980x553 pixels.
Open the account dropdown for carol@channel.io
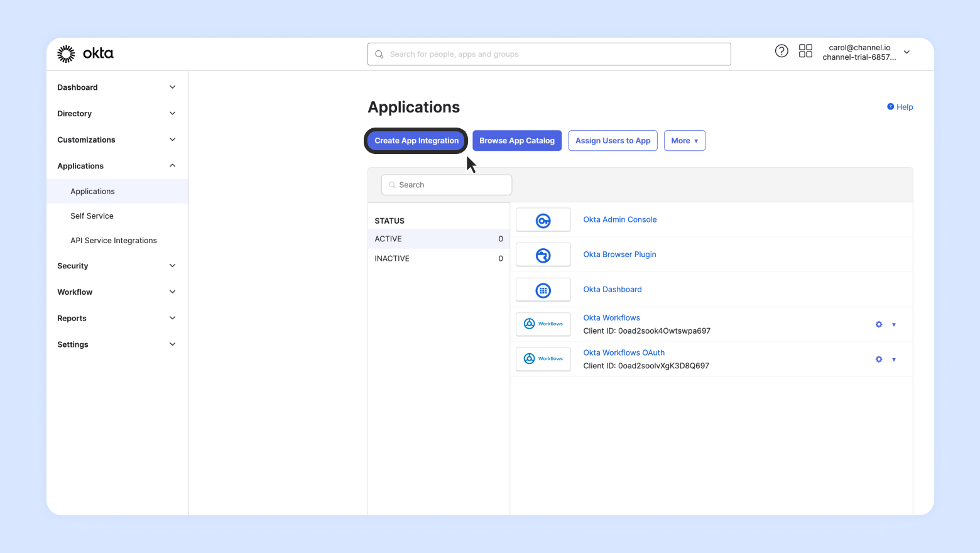pos(906,52)
